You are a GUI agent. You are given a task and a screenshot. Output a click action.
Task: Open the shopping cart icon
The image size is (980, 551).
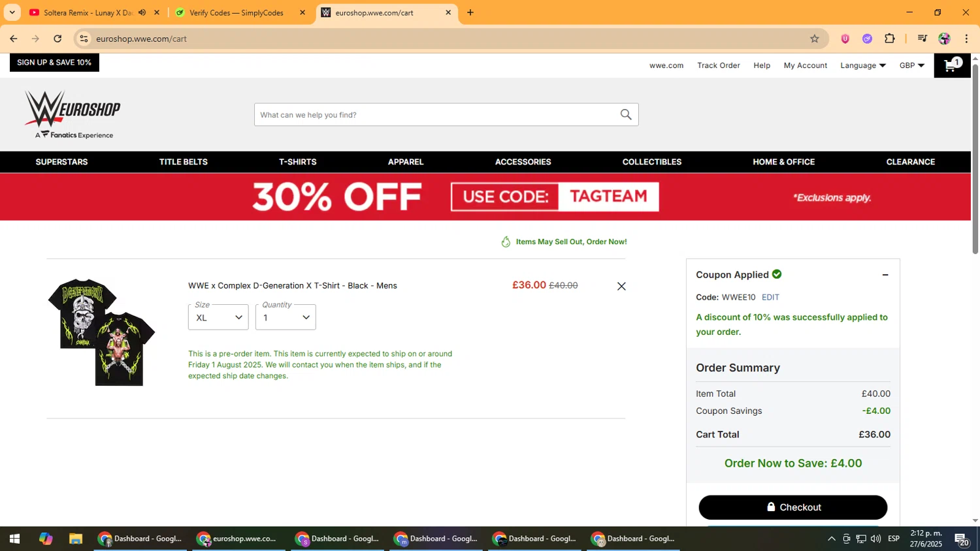(952, 65)
